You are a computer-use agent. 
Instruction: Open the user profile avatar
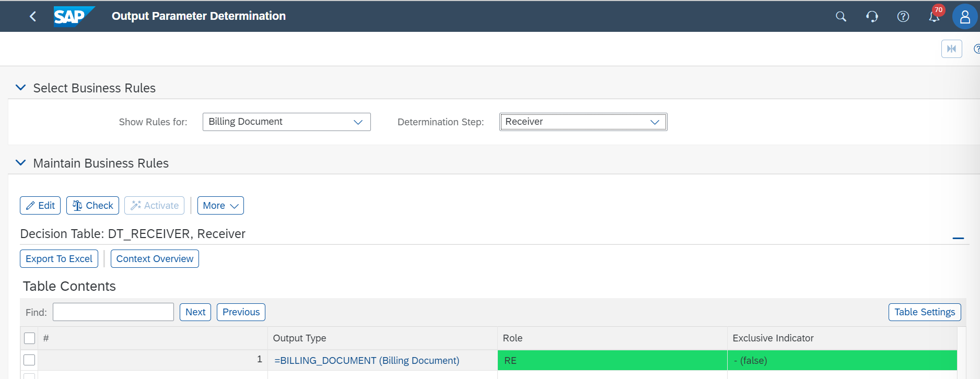(964, 17)
